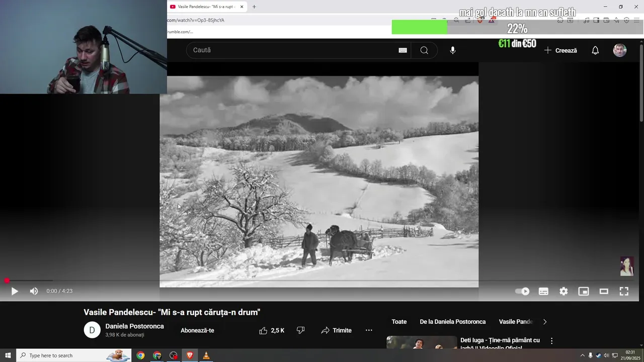Open the account avatar menu
This screenshot has height=362, width=644.
[x=620, y=50]
